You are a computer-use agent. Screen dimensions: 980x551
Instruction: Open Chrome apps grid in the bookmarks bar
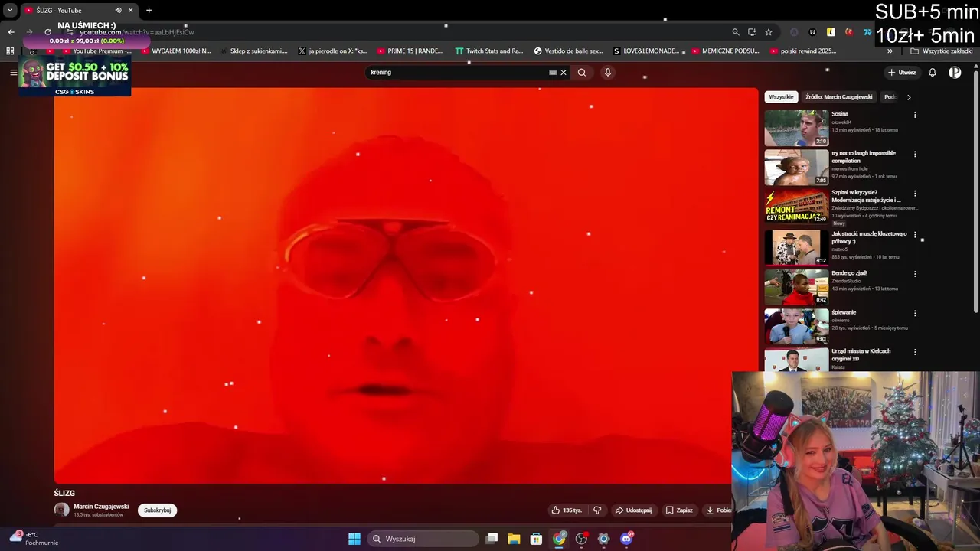(x=10, y=51)
